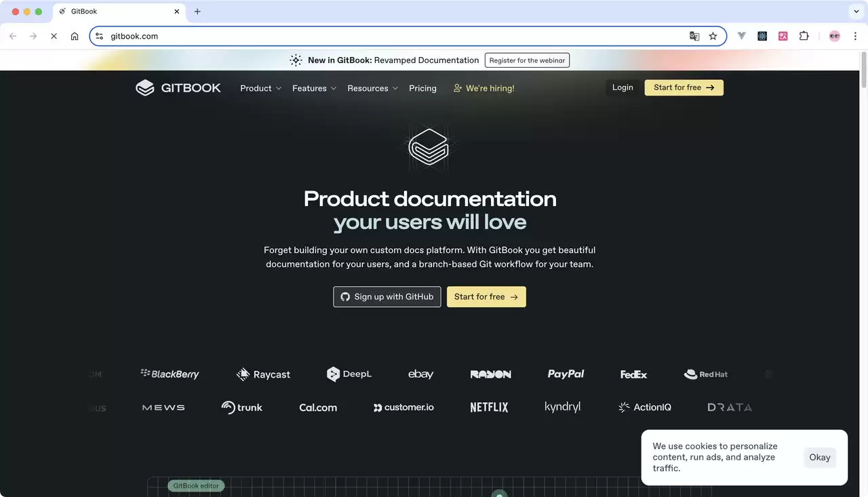The height and width of the screenshot is (497, 868).
Task: Click the Login button
Action: click(623, 87)
